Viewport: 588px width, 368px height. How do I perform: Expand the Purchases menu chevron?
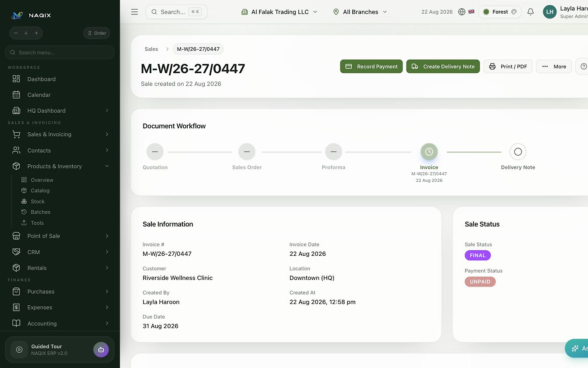(x=107, y=291)
